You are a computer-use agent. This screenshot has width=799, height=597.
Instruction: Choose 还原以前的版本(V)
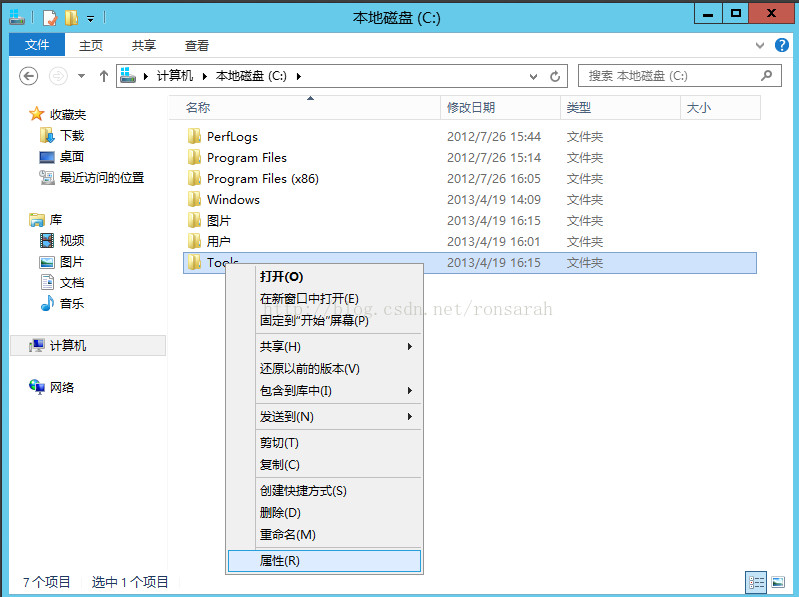click(x=324, y=368)
